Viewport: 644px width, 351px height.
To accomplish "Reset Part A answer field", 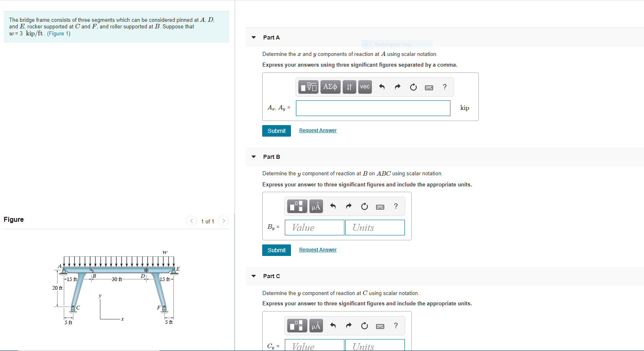I will (413, 87).
